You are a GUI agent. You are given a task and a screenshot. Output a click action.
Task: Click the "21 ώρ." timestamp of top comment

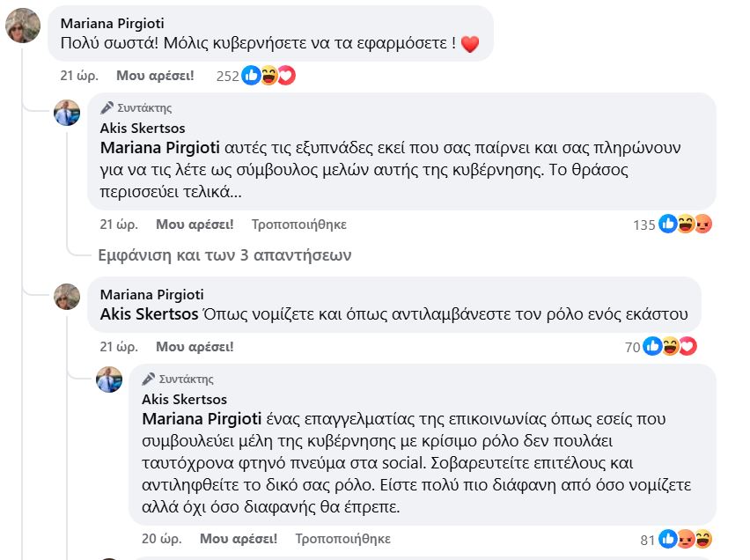pyautogui.click(x=79, y=76)
